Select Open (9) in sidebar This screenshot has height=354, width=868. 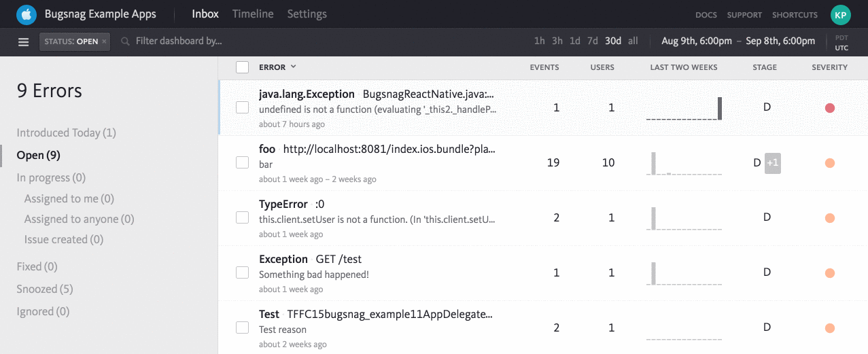(x=39, y=155)
